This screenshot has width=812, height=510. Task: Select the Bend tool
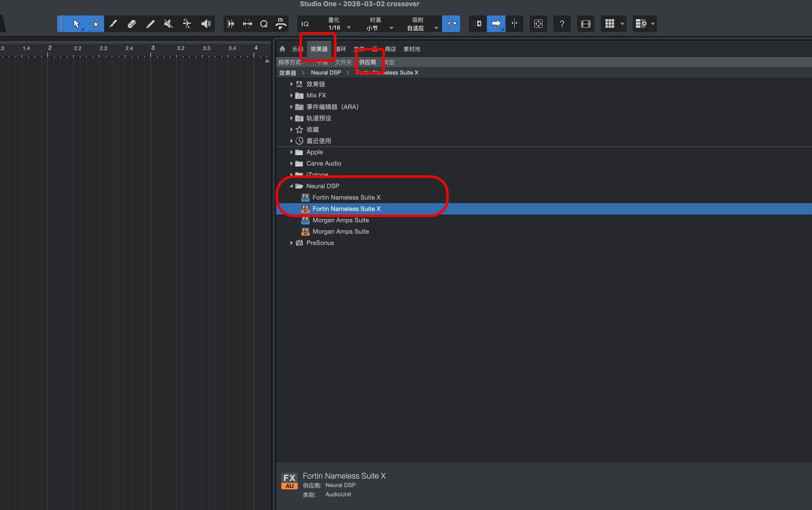pos(187,24)
